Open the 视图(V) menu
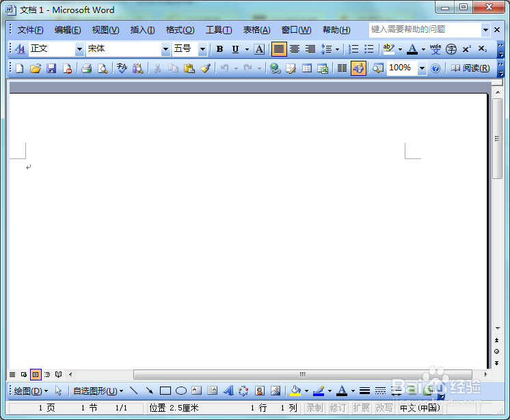 tap(105, 30)
